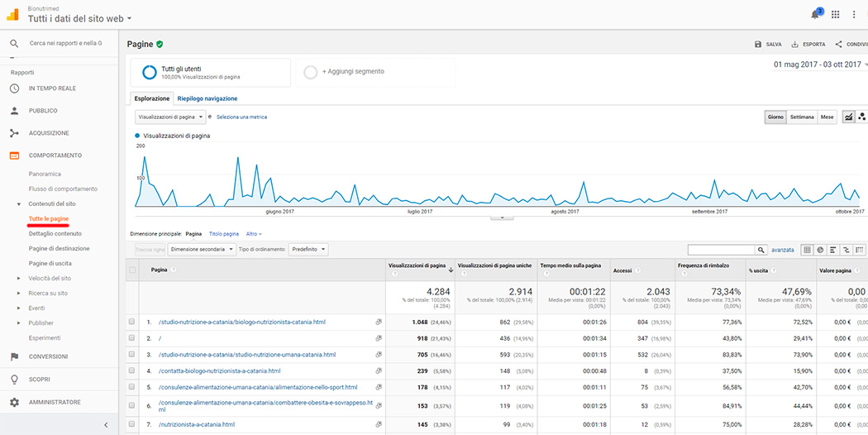Viewport: 868px width, 435px height.
Task: Select the comparison view icon
Action: click(847, 250)
